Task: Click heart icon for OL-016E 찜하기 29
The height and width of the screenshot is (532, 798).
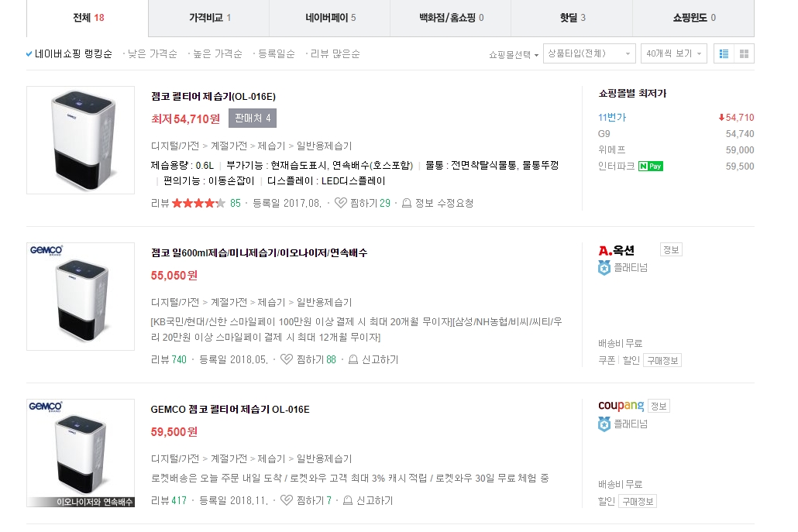Action: point(340,203)
